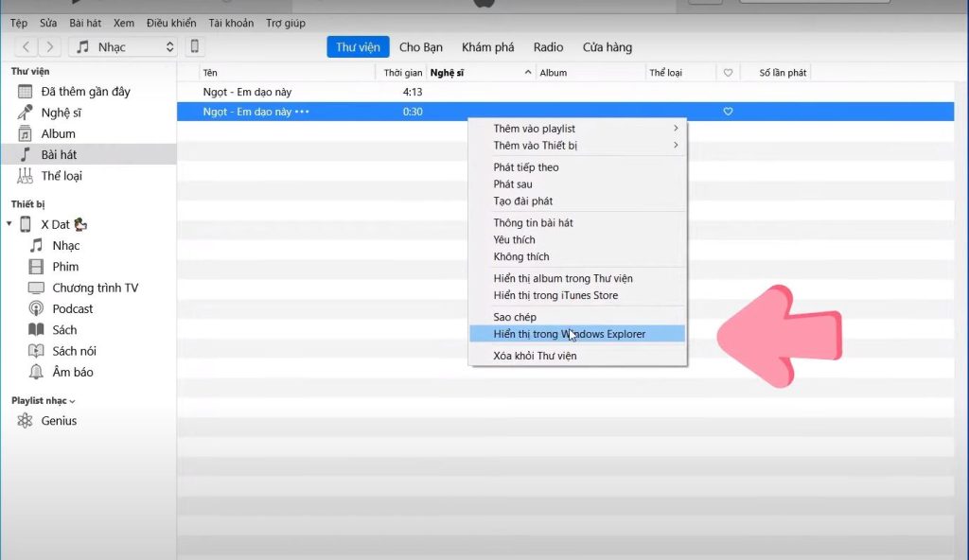Open the Tệp menu
Viewport: 969px width, 560px height.
click(x=19, y=23)
